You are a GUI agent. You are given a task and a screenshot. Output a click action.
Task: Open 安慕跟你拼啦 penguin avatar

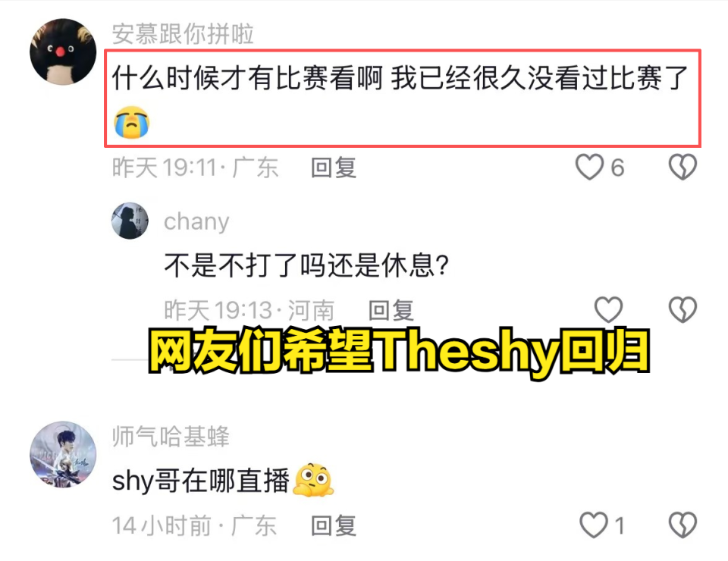pyautogui.click(x=63, y=52)
